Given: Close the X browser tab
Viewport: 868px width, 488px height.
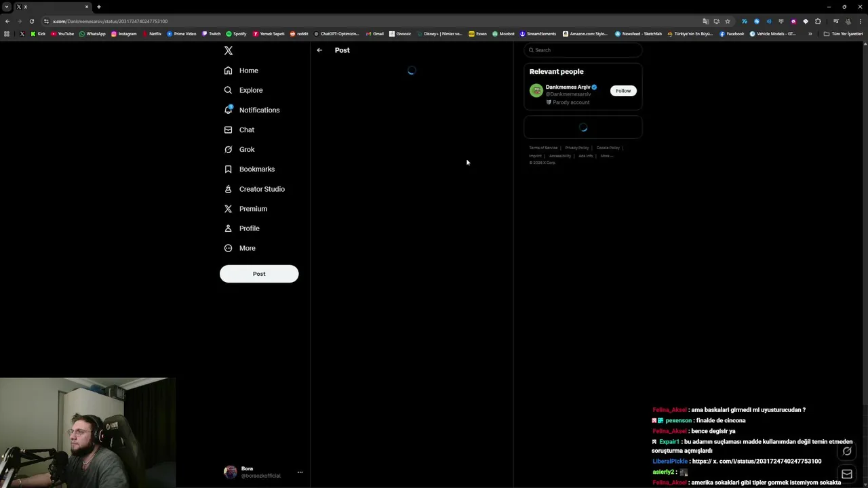Looking at the screenshot, I should 87,7.
